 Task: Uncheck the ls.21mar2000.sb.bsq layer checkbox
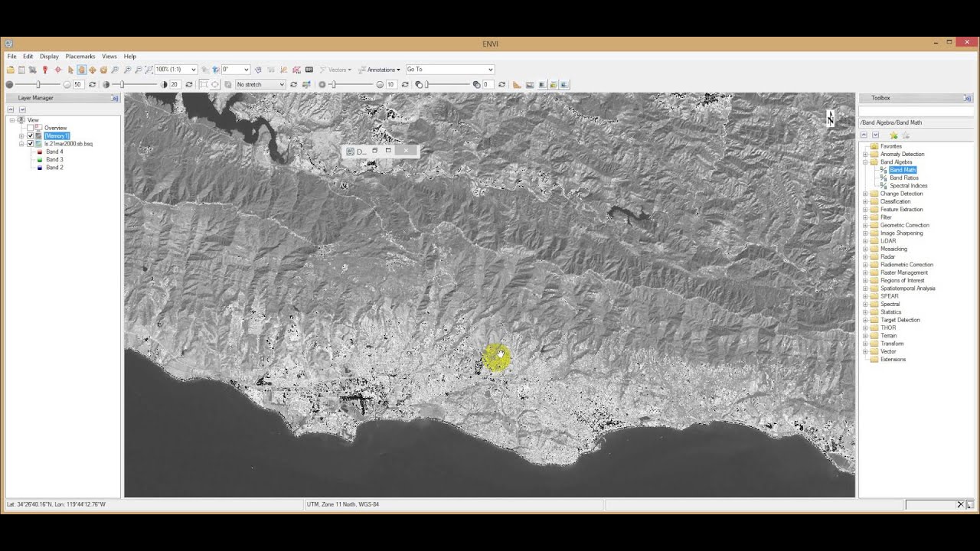tap(31, 144)
